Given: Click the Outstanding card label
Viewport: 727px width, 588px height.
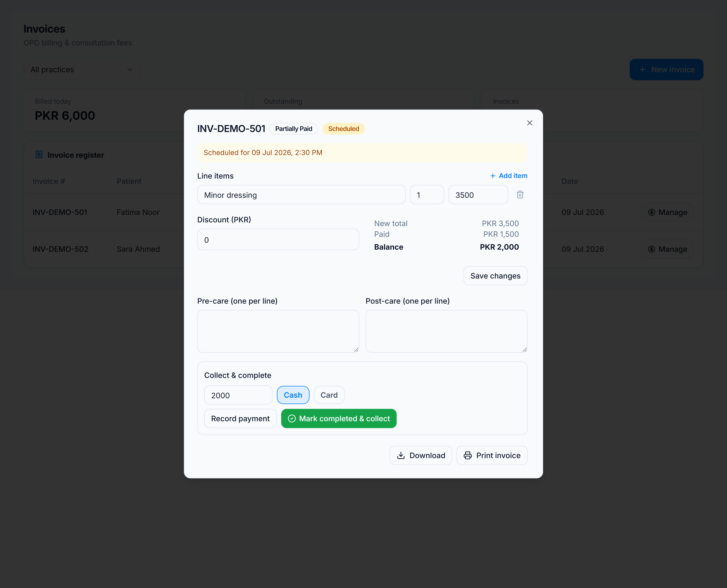Looking at the screenshot, I should pos(283,101).
